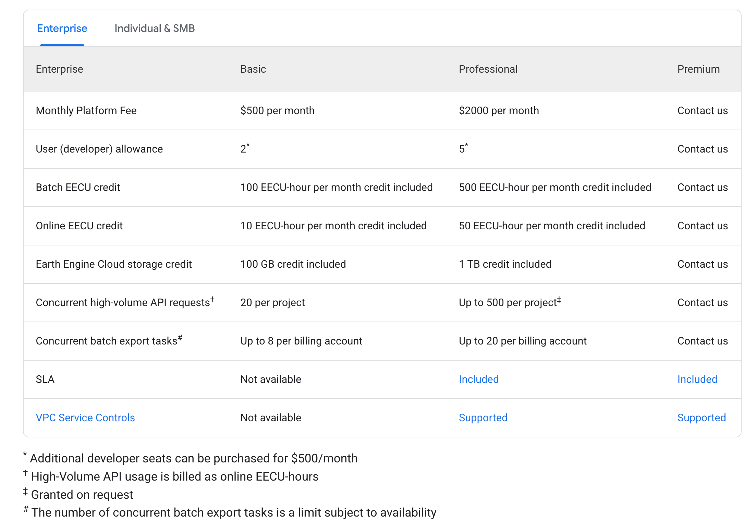The image size is (756, 532).
Task: Open the Individual & SMB tab
Action: (x=155, y=28)
